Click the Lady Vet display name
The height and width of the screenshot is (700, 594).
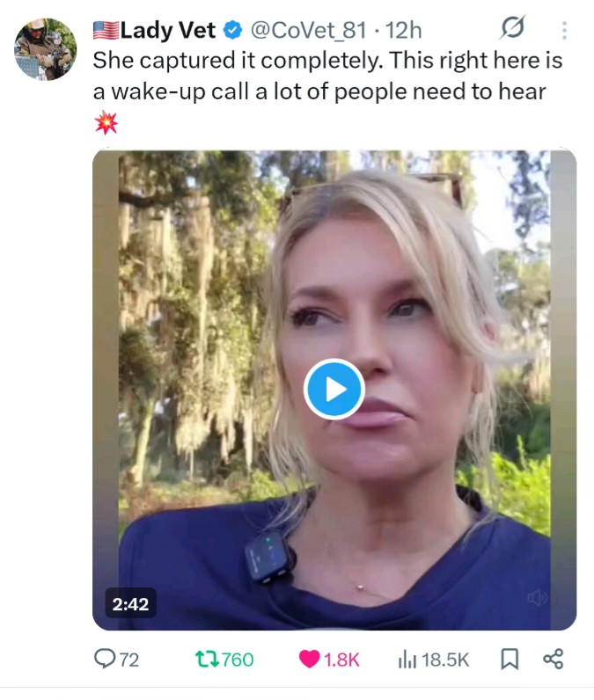coord(168,31)
